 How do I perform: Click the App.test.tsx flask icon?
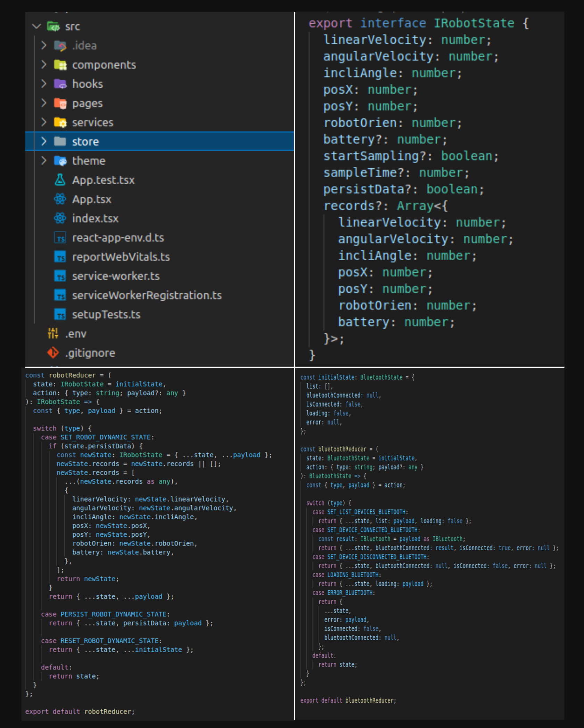[x=60, y=180]
